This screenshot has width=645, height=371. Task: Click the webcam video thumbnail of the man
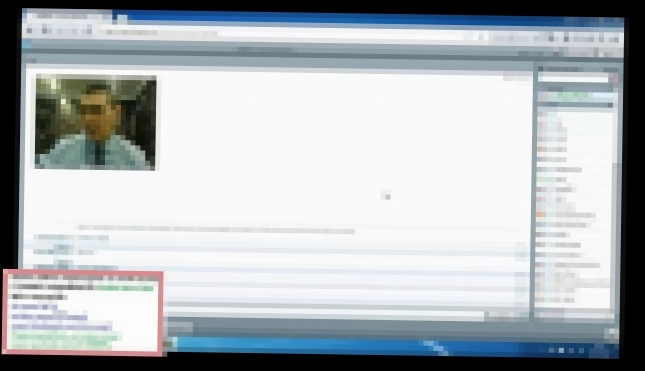pos(95,122)
